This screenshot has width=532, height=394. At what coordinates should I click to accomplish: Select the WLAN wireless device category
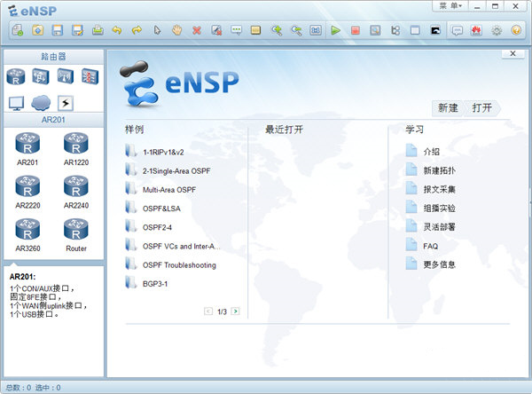point(65,77)
